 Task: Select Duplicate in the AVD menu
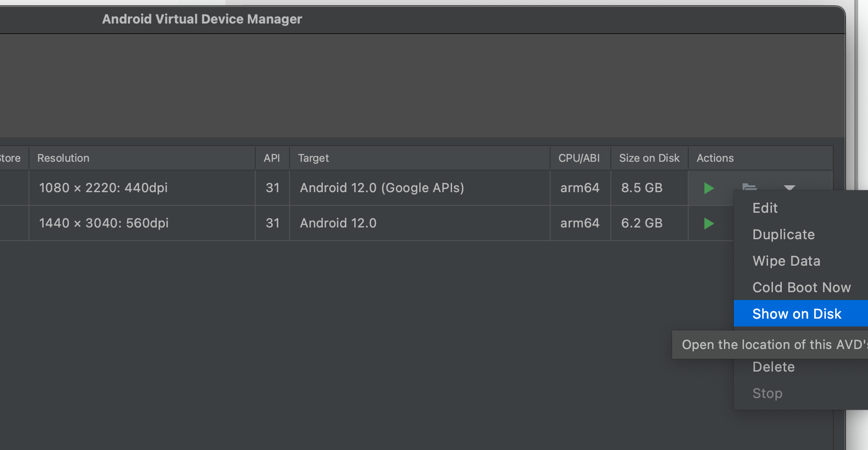(783, 235)
